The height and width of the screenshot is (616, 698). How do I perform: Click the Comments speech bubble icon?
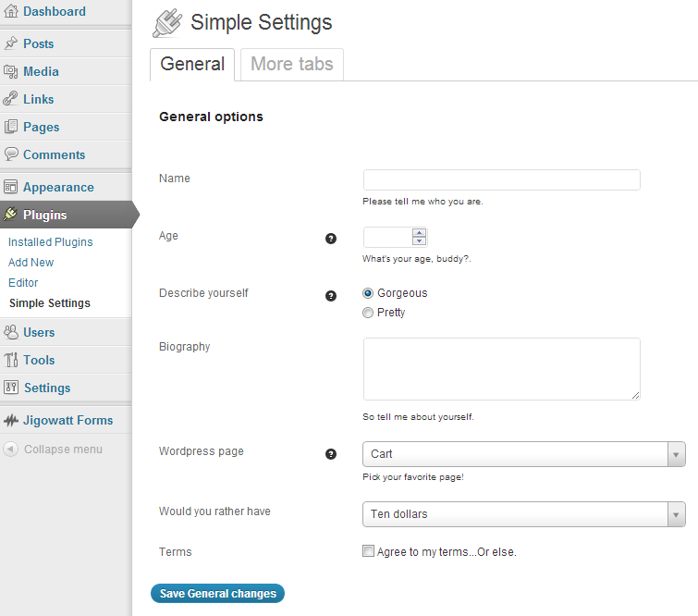click(x=11, y=154)
